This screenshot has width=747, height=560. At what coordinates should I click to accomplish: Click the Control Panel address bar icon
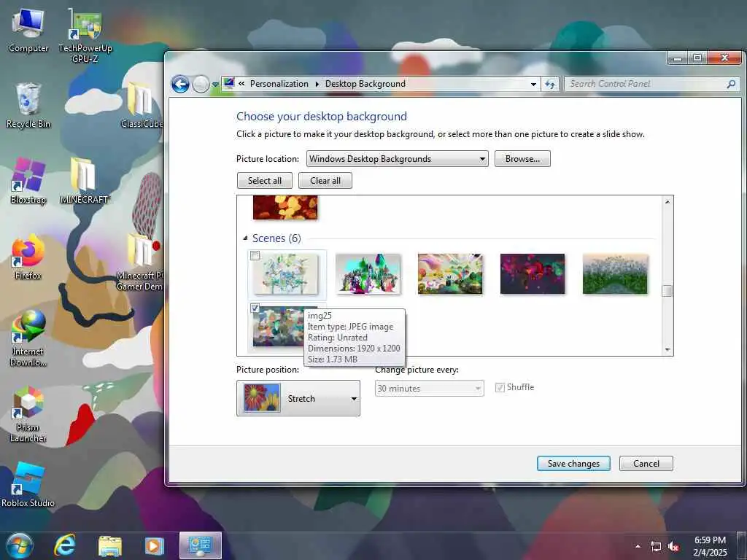pos(229,83)
